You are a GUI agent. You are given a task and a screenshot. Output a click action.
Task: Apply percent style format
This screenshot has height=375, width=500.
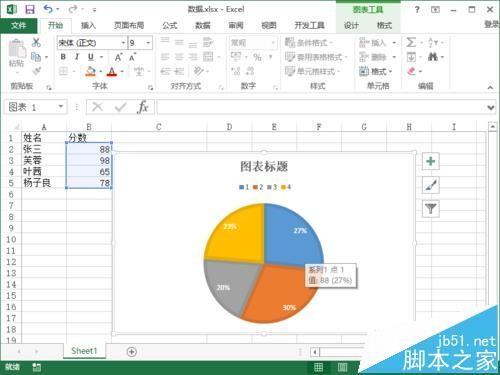tap(257, 57)
